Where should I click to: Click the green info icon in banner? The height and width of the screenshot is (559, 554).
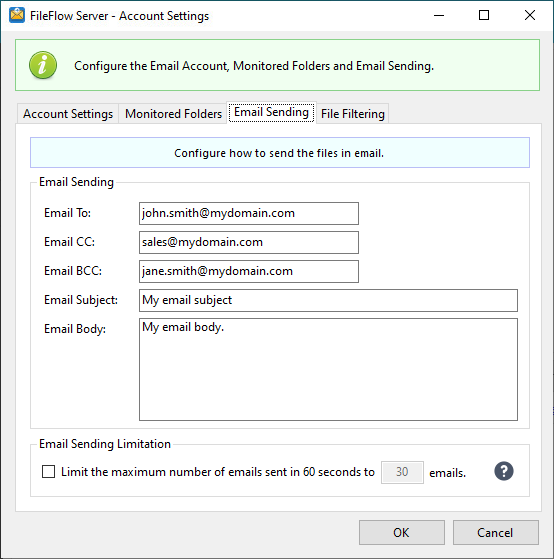coord(43,65)
